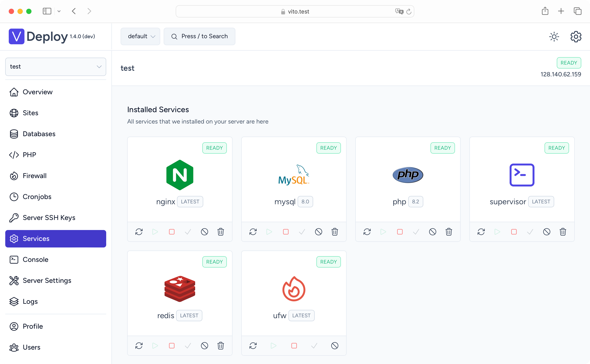Expand the test server selector
The height and width of the screenshot is (364, 590).
coord(56,67)
